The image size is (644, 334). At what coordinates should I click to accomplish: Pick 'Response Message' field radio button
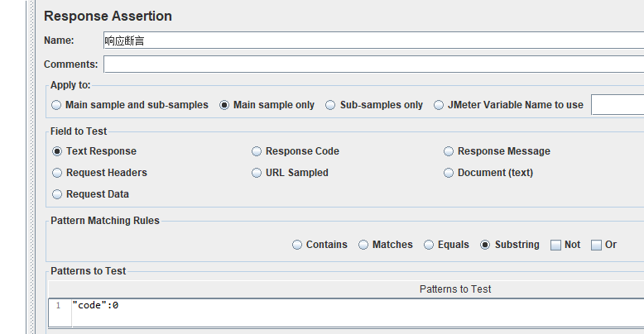(x=449, y=151)
